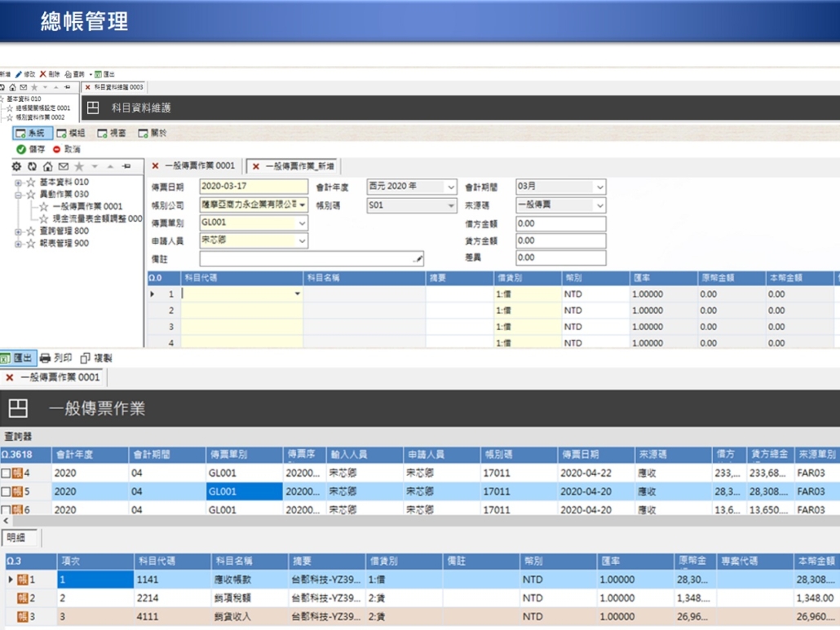Viewport: 840px width, 630px height.
Task: Close the lower 一般傳票作業 0001 tab
Action: tap(10, 377)
